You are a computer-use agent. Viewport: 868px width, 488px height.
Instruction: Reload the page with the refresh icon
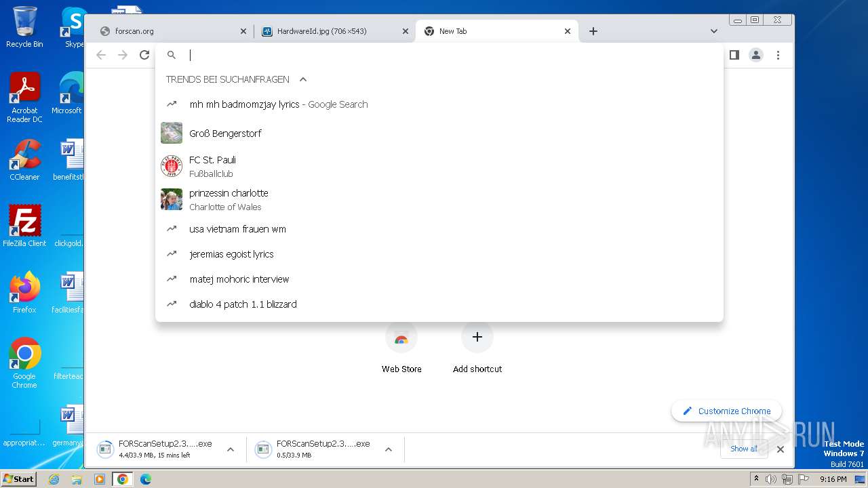(x=144, y=55)
